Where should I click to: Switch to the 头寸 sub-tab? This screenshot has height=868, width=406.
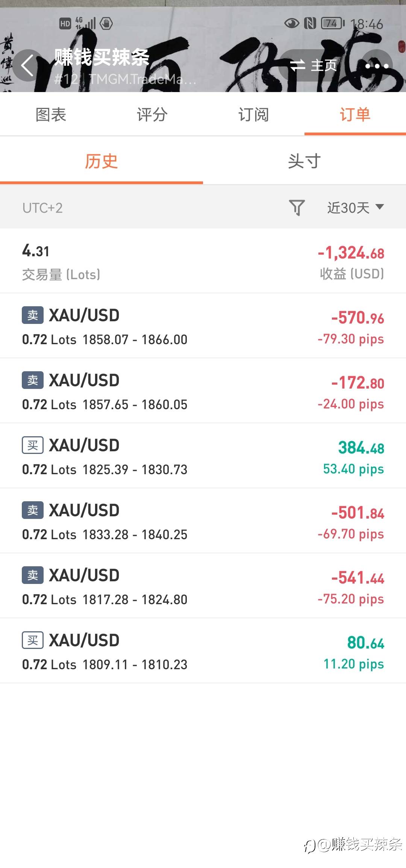304,162
